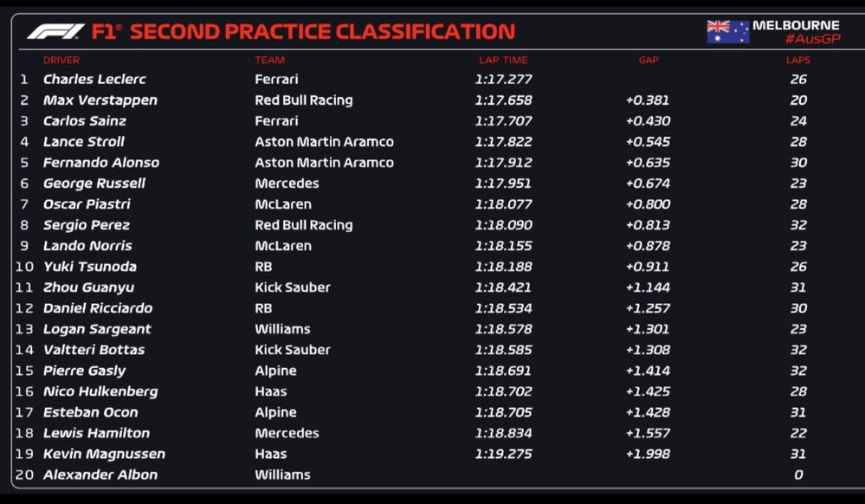Click the MELBOURNE location label
The height and width of the screenshot is (504, 865).
click(796, 25)
